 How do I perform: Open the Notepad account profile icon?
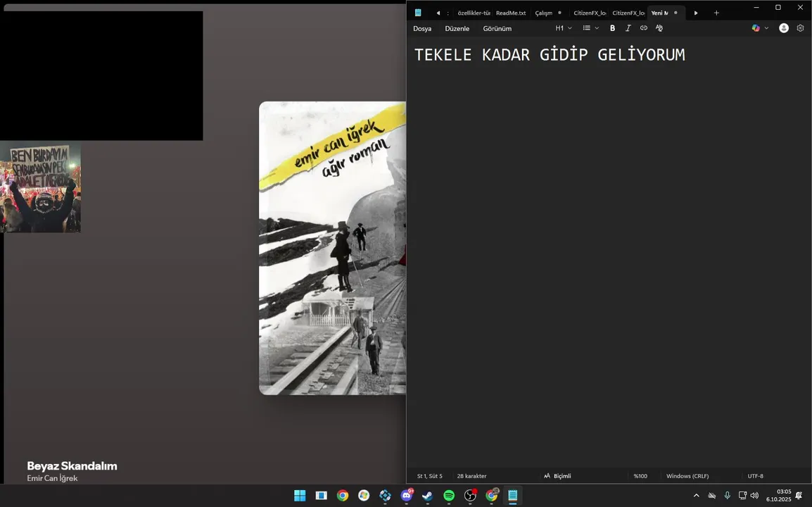784,28
